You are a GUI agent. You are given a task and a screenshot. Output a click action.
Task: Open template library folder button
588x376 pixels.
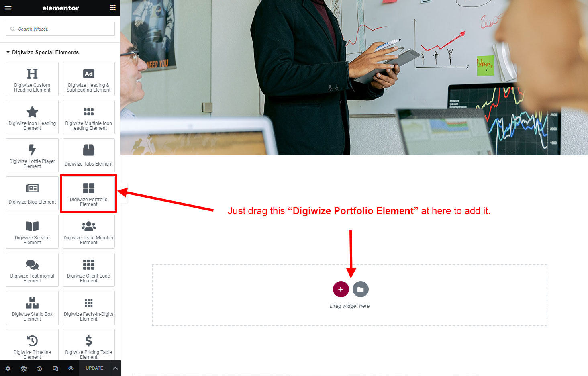[x=361, y=289]
